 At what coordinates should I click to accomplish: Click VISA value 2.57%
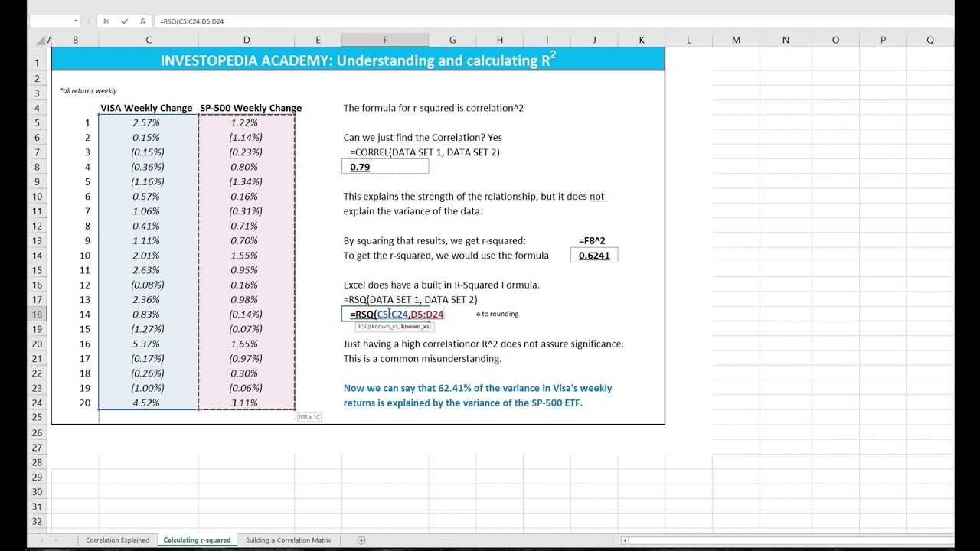tap(146, 122)
